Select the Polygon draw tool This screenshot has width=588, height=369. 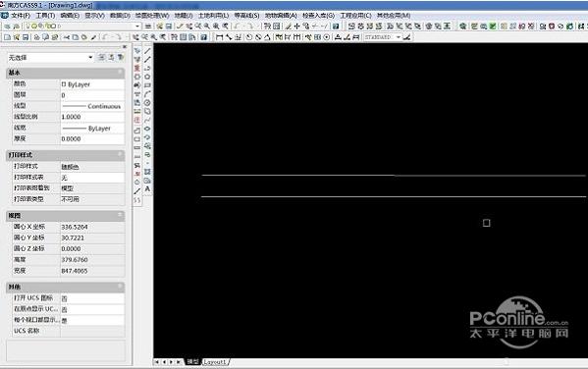(147, 77)
